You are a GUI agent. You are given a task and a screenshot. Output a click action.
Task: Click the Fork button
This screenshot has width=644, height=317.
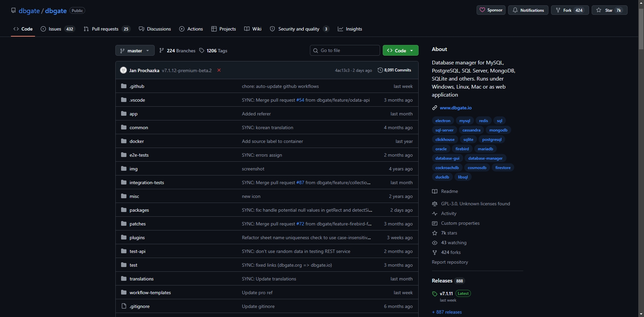tap(570, 10)
